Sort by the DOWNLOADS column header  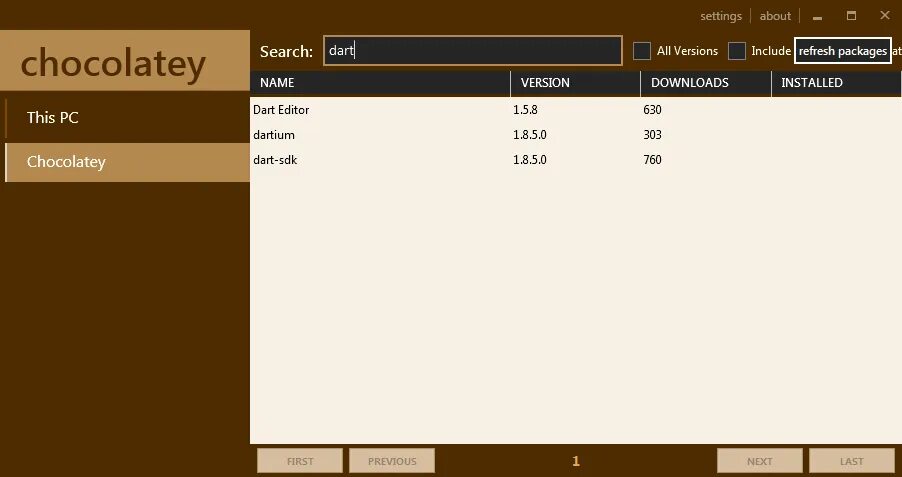(705, 83)
